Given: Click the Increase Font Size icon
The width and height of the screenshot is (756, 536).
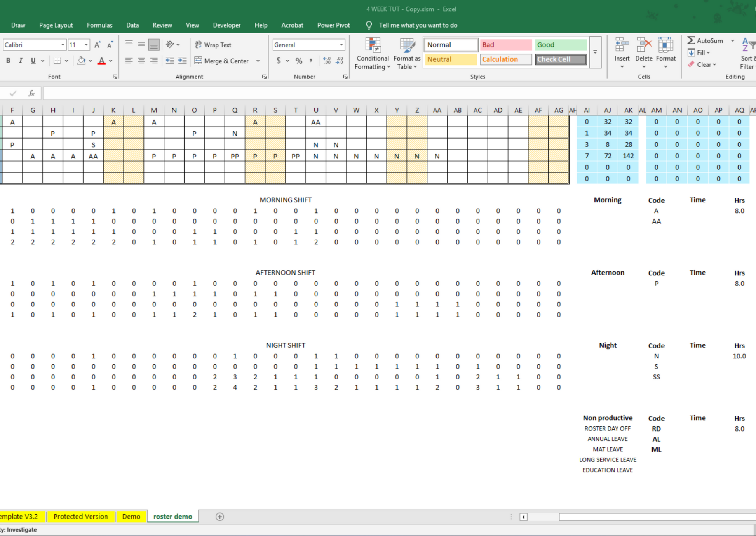Looking at the screenshot, I should coord(98,45).
